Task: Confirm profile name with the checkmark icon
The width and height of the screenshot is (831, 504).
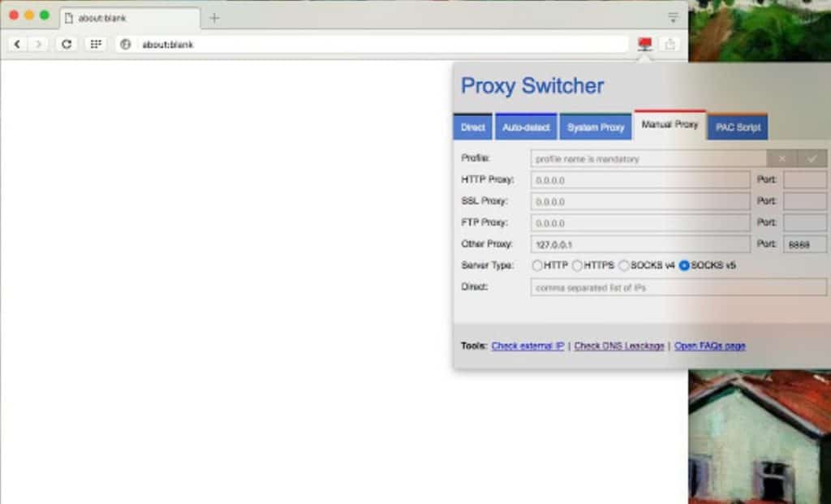Action: pos(812,158)
